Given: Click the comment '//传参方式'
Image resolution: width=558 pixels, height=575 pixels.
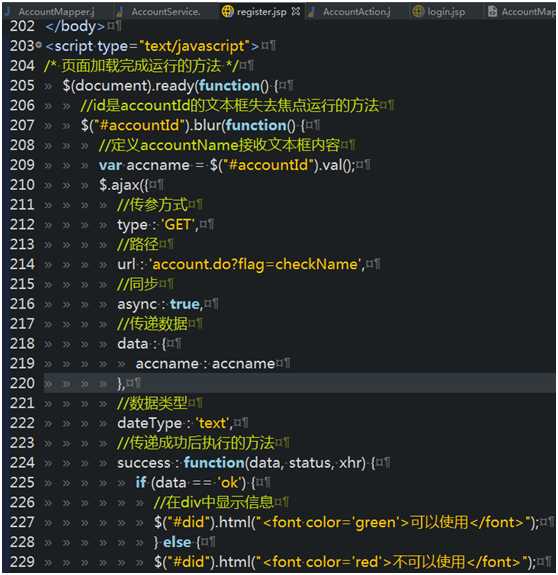Looking at the screenshot, I should click(153, 205).
